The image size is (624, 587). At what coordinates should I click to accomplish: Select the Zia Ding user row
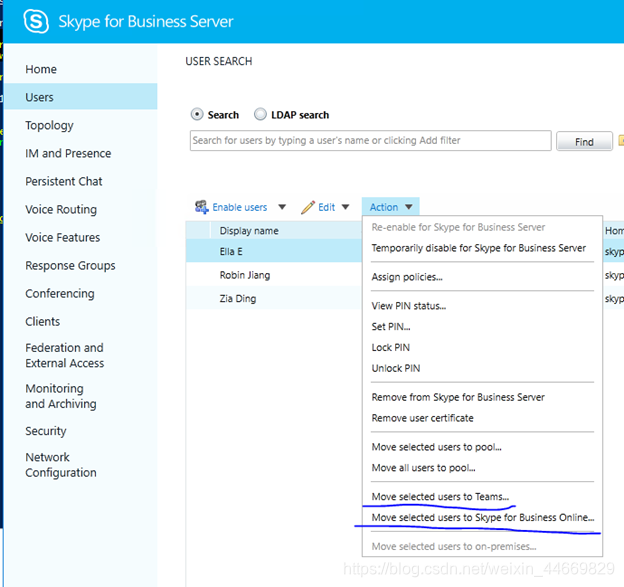point(274,298)
